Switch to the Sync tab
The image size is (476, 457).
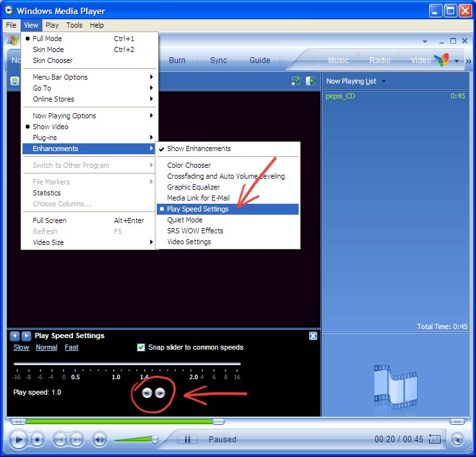(218, 60)
